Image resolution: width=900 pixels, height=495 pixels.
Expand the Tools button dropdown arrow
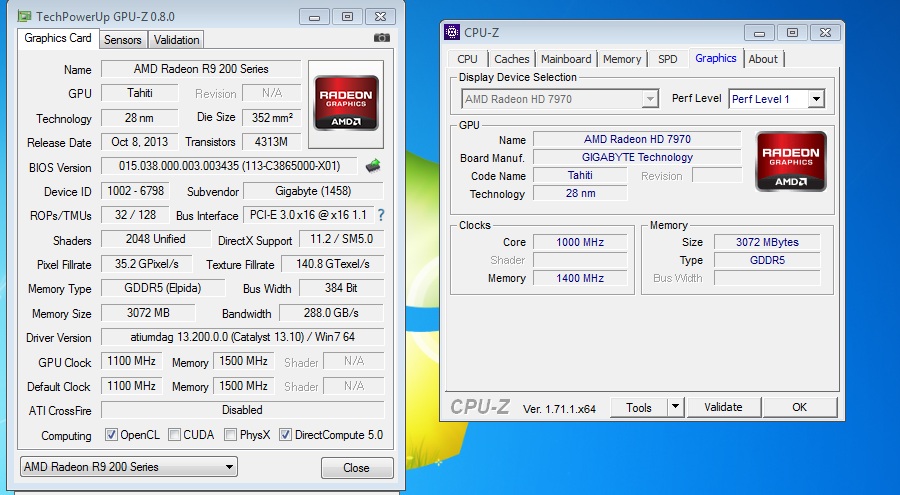click(x=675, y=407)
